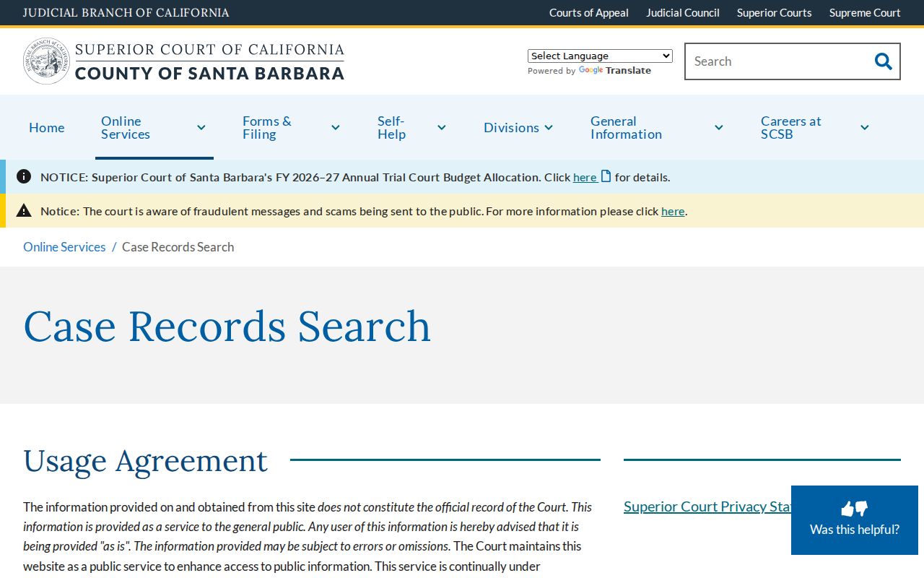Go to the Home menu item
This screenshot has width=924, height=578.
47,127
